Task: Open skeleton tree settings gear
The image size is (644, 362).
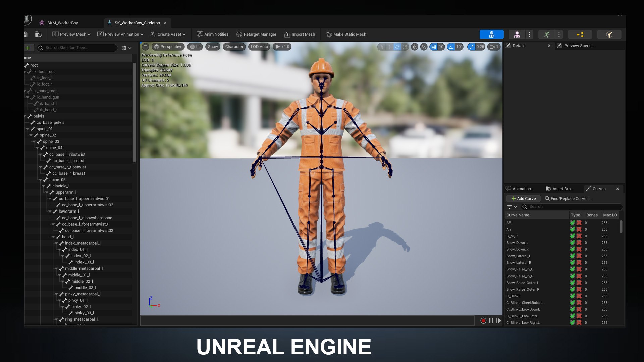Action: point(126,48)
